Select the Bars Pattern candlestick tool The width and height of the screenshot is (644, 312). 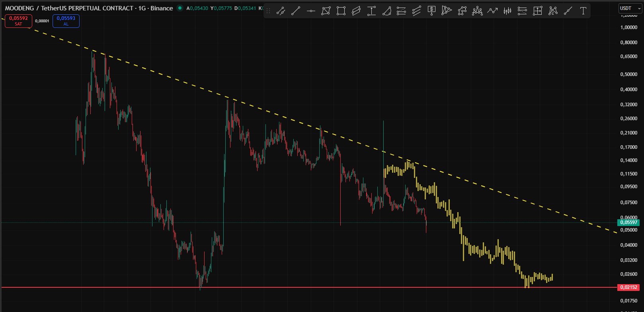click(x=507, y=11)
